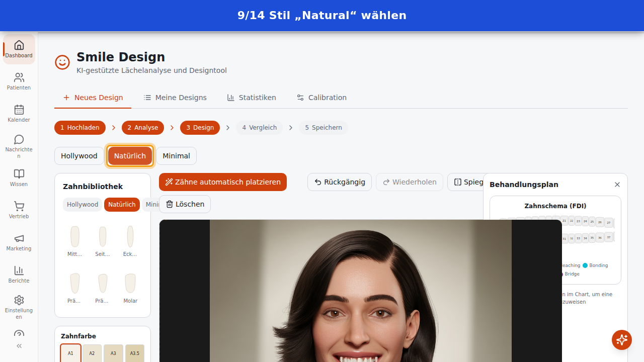The width and height of the screenshot is (644, 362).
Task: Select tooth 25 in Zahnschema
Action: point(592,222)
